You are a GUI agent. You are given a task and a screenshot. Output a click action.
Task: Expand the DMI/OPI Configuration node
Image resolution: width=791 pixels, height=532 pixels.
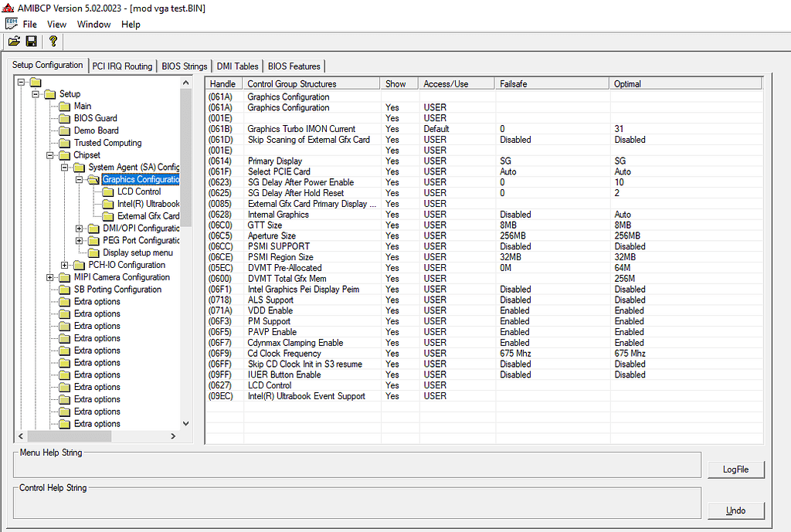pos(78,228)
